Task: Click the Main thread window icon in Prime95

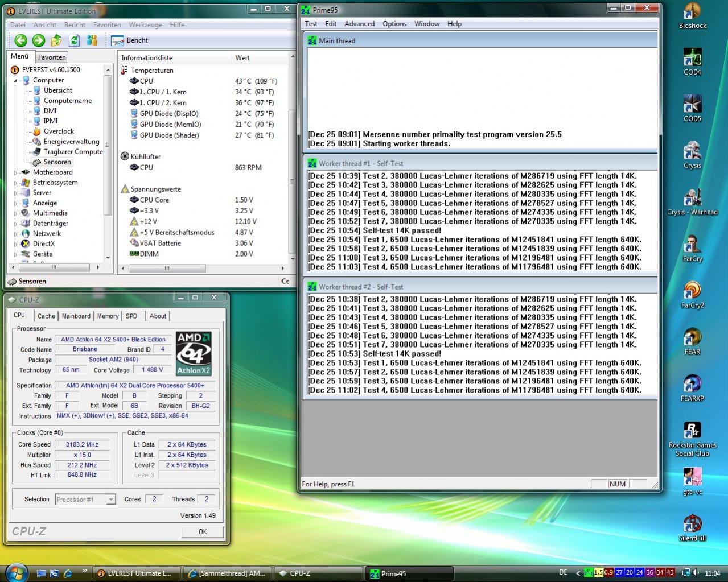Action: click(x=312, y=40)
